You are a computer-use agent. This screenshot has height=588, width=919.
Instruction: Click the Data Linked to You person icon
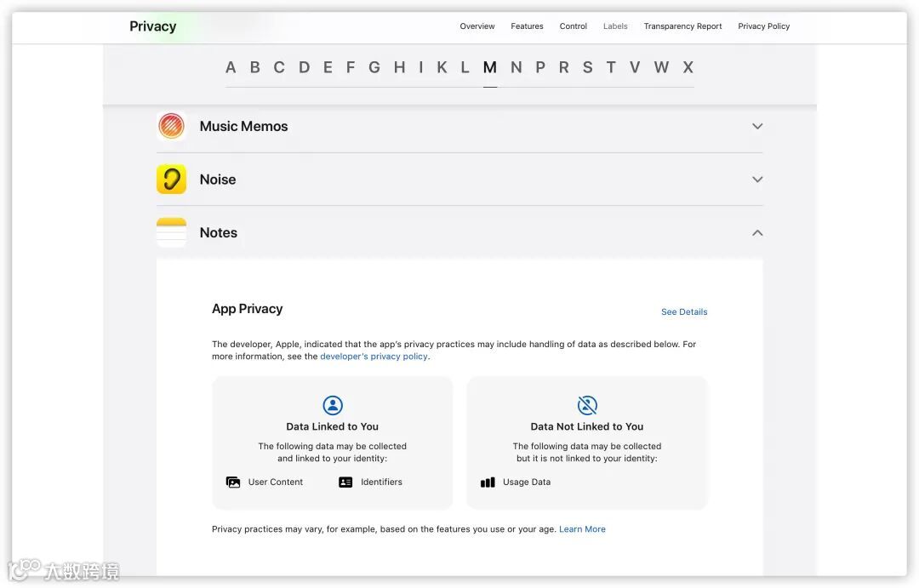click(333, 405)
